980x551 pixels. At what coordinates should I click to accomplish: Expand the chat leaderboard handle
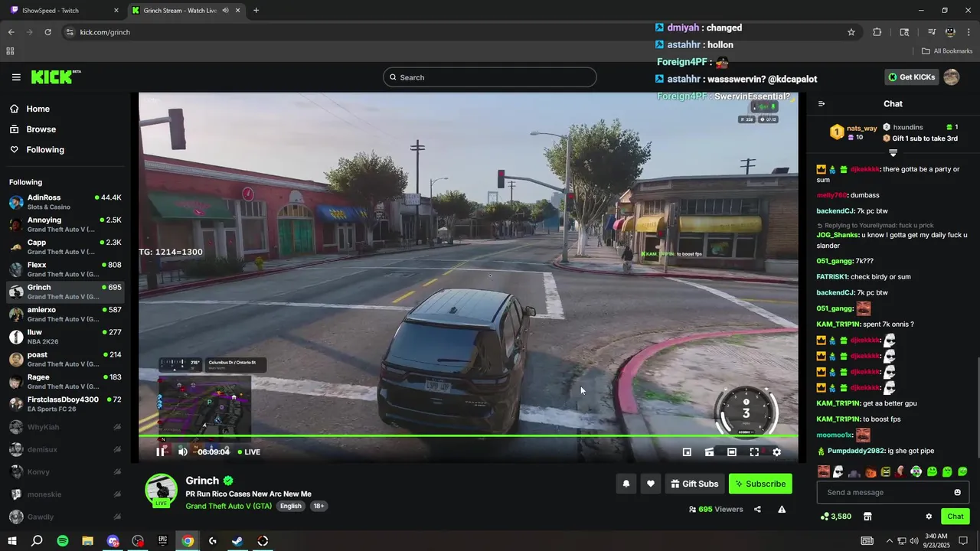(893, 153)
